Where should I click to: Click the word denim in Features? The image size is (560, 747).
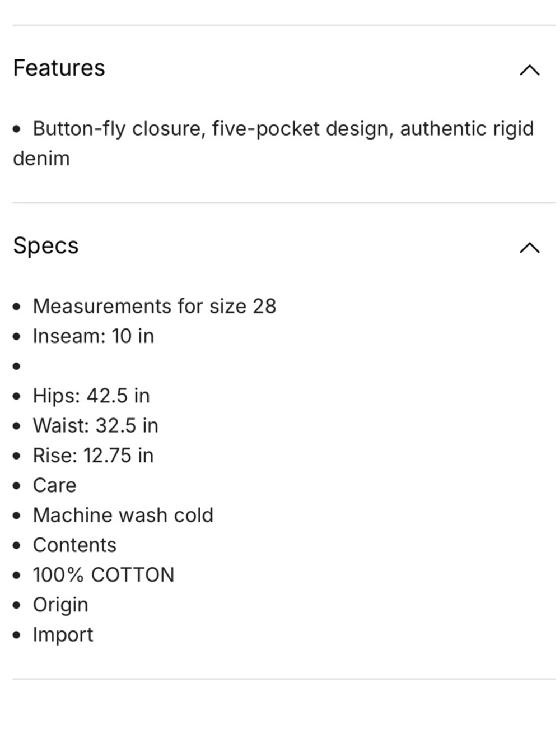click(x=41, y=159)
